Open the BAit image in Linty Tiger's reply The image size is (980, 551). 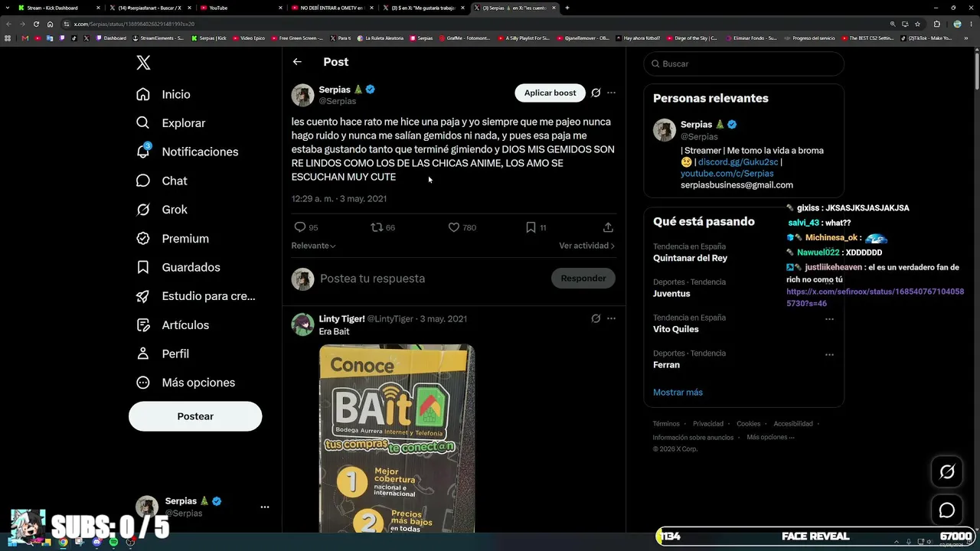397,439
